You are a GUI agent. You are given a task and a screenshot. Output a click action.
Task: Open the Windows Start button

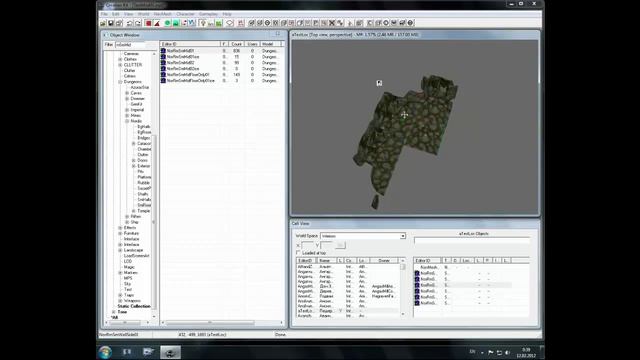(x=105, y=352)
